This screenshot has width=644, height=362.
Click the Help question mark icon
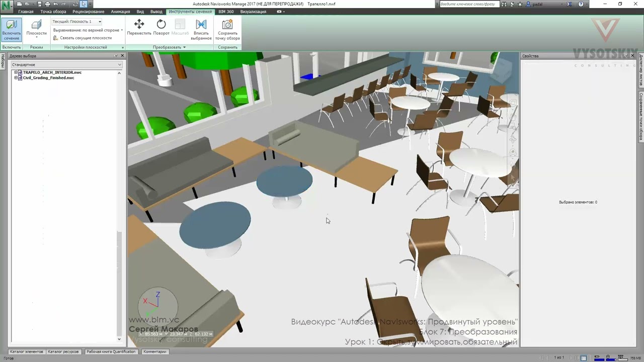click(x=581, y=4)
